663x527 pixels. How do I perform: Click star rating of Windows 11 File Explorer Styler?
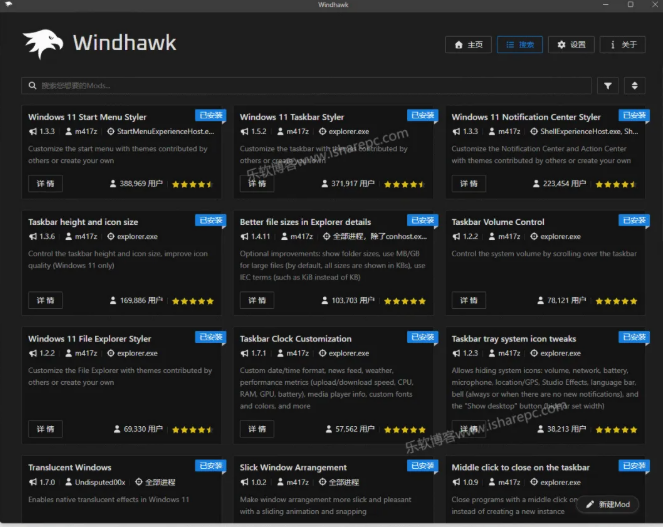click(x=190, y=429)
